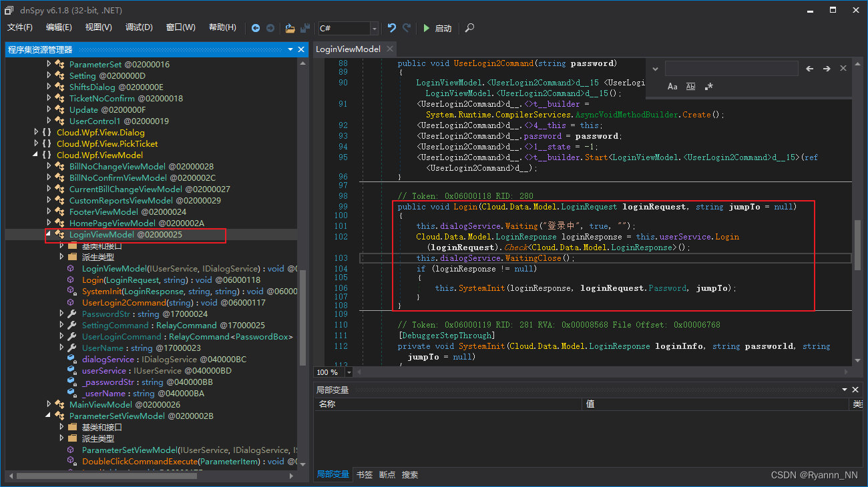Collapse the LoginViewModel tree node

tap(49, 234)
